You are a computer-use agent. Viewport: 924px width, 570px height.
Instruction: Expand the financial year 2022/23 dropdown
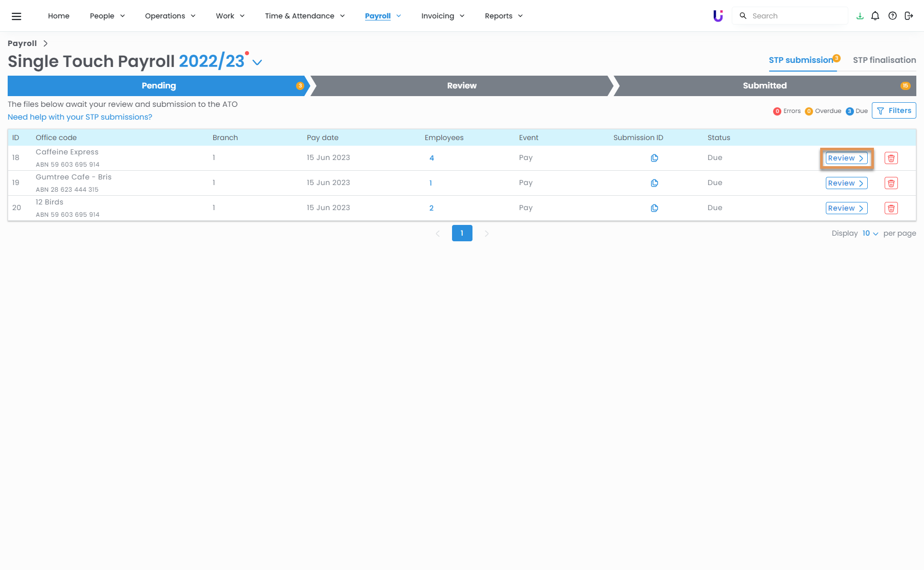pos(257,62)
